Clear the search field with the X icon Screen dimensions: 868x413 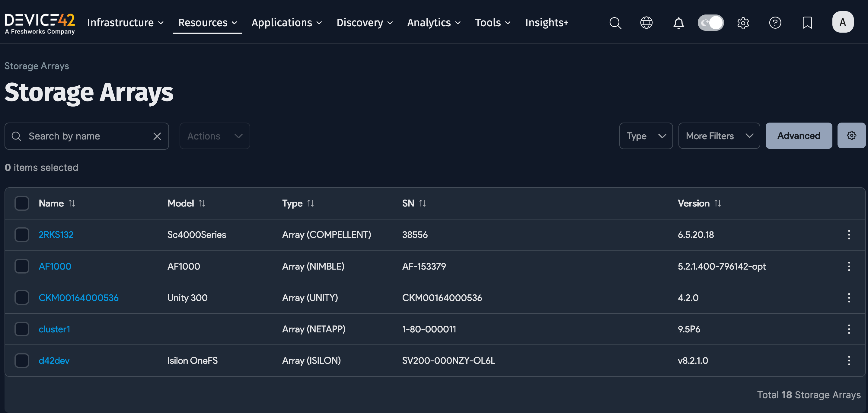point(157,136)
